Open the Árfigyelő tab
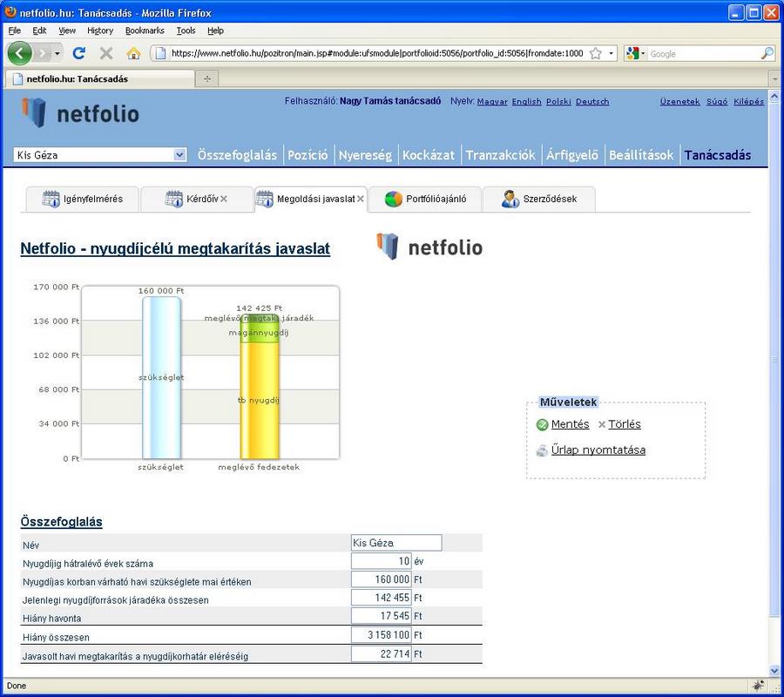Image resolution: width=784 pixels, height=697 pixels. point(572,155)
